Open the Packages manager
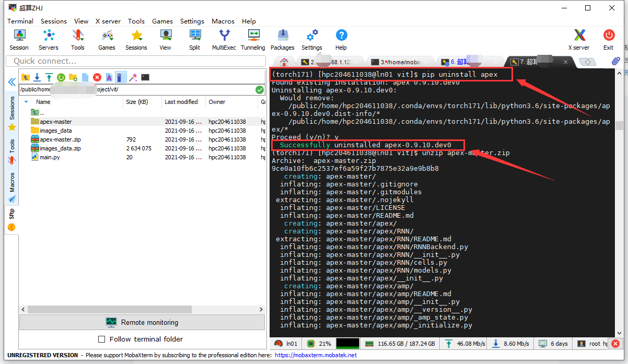 (282, 39)
